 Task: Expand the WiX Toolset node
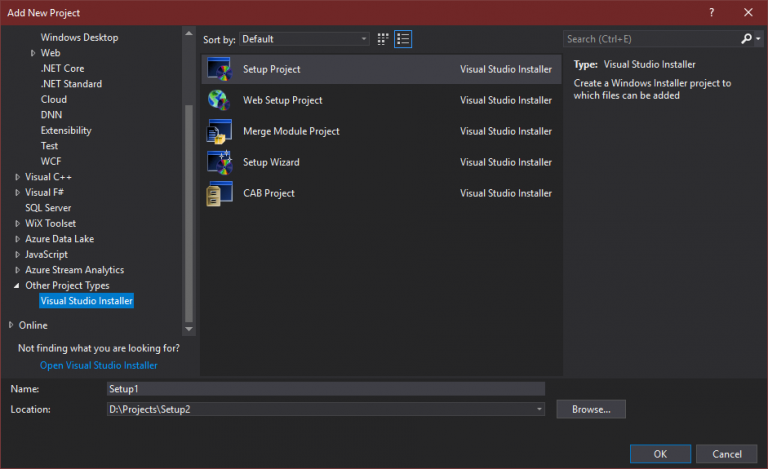click(x=18, y=224)
